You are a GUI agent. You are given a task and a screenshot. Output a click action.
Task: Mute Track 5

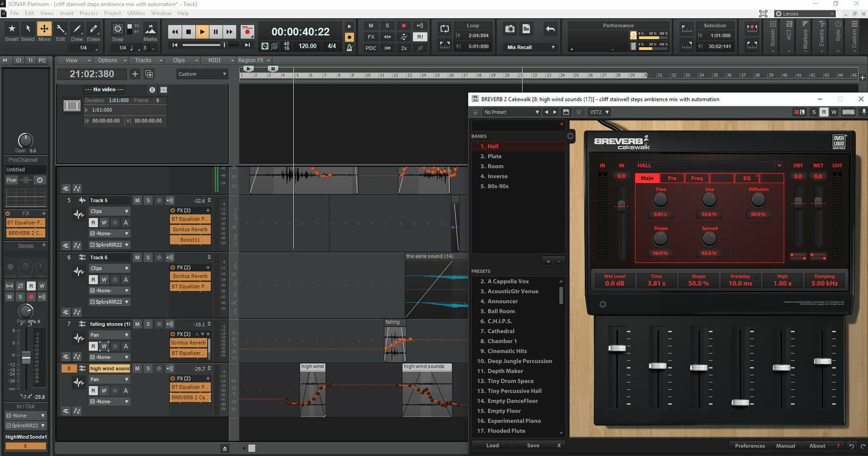pyautogui.click(x=137, y=201)
